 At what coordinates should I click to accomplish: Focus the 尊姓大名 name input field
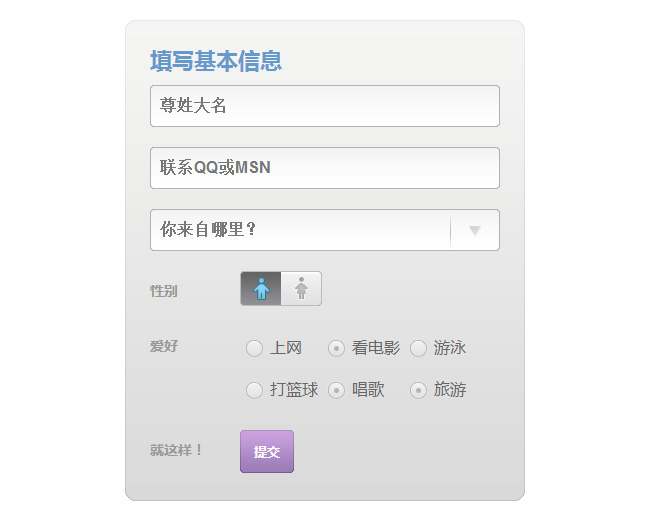(324, 106)
